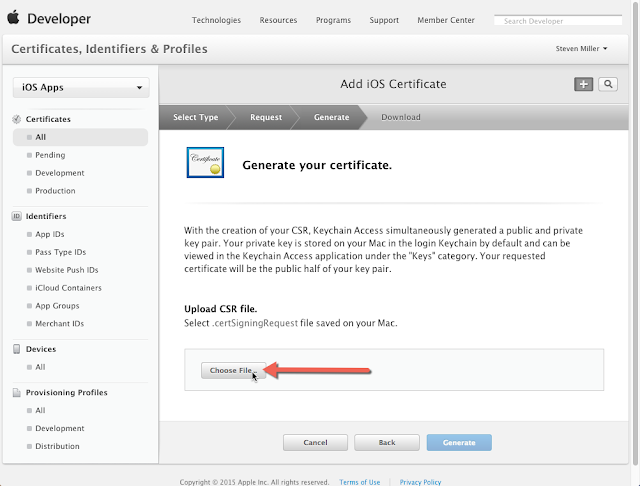Click the Choose File button
This screenshot has height=486, width=640.
tap(233, 371)
